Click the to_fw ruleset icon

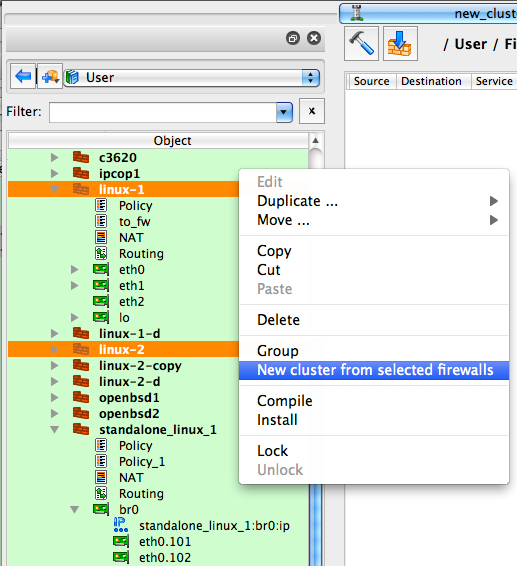[x=101, y=221]
